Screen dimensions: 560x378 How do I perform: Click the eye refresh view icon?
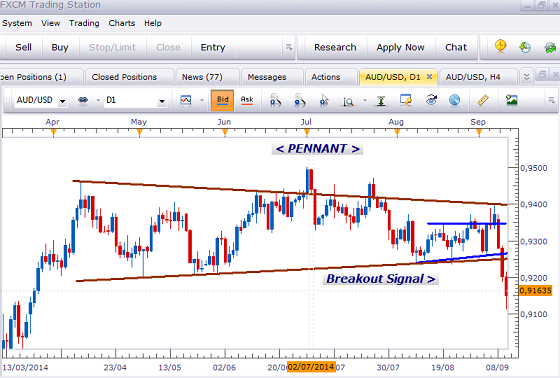(431, 100)
